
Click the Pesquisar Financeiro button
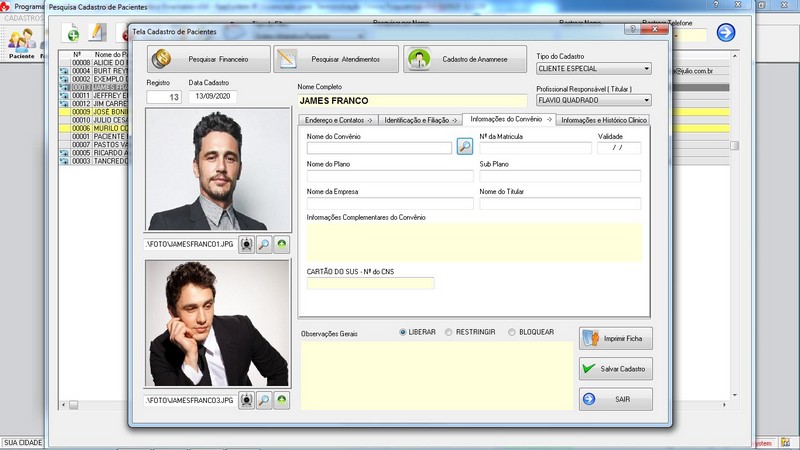pos(209,60)
